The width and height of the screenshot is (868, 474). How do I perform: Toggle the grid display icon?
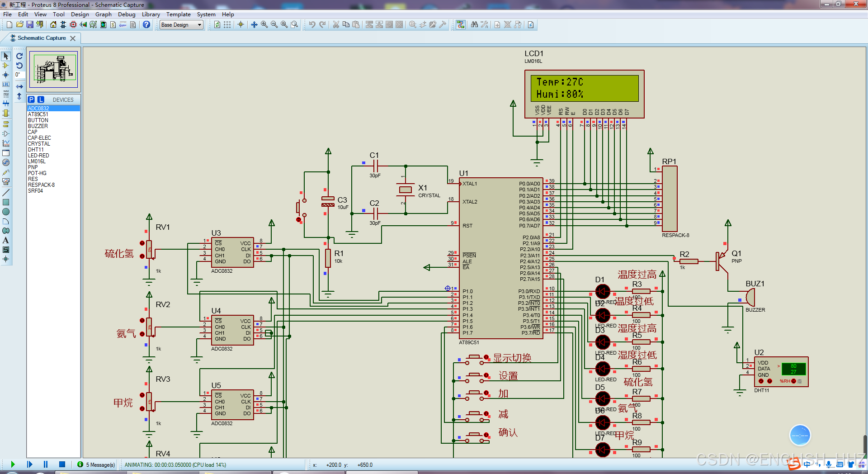[x=227, y=24]
